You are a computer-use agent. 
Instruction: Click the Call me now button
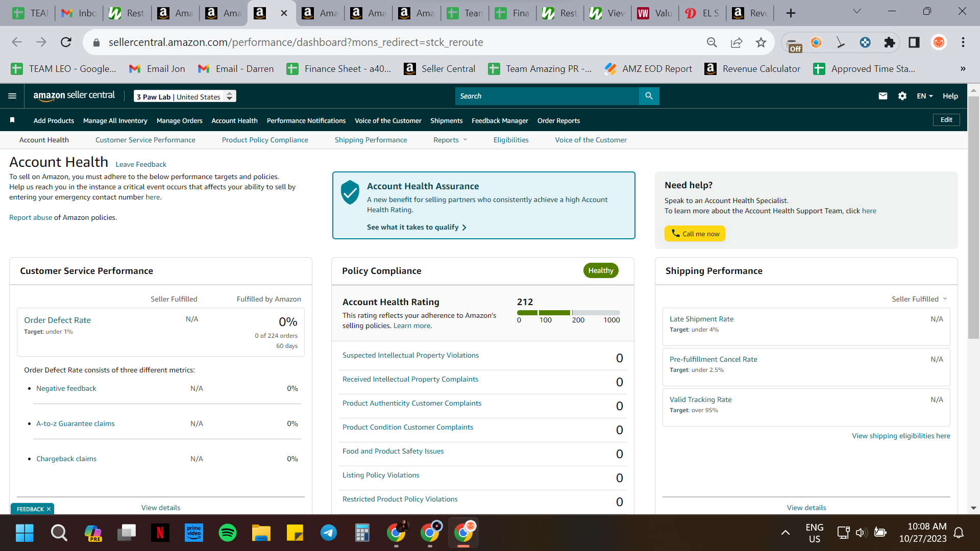tap(695, 234)
